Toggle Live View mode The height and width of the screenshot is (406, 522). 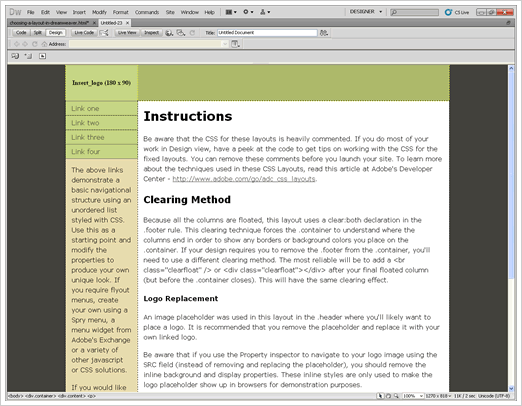[127, 33]
